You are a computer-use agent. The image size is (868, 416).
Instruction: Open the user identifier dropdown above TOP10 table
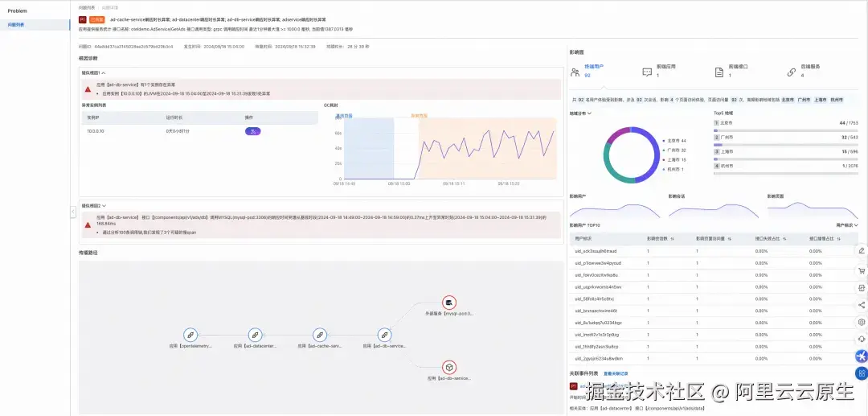coord(847,225)
